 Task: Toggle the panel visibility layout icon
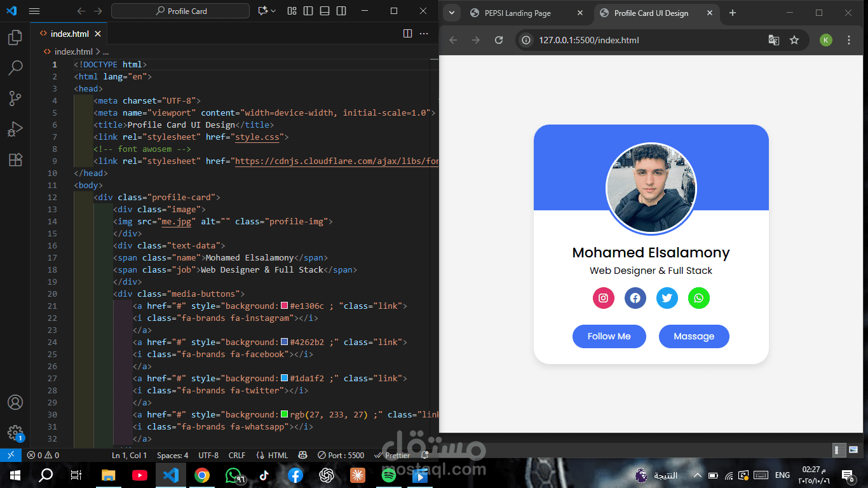pyautogui.click(x=324, y=11)
